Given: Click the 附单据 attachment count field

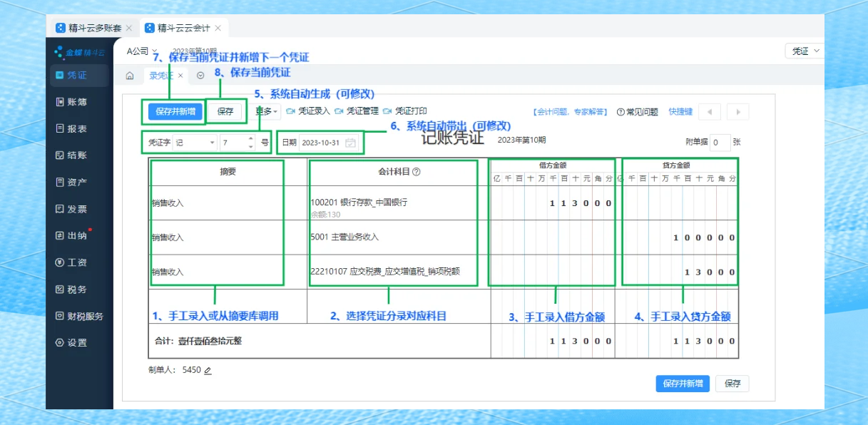Looking at the screenshot, I should 720,142.
